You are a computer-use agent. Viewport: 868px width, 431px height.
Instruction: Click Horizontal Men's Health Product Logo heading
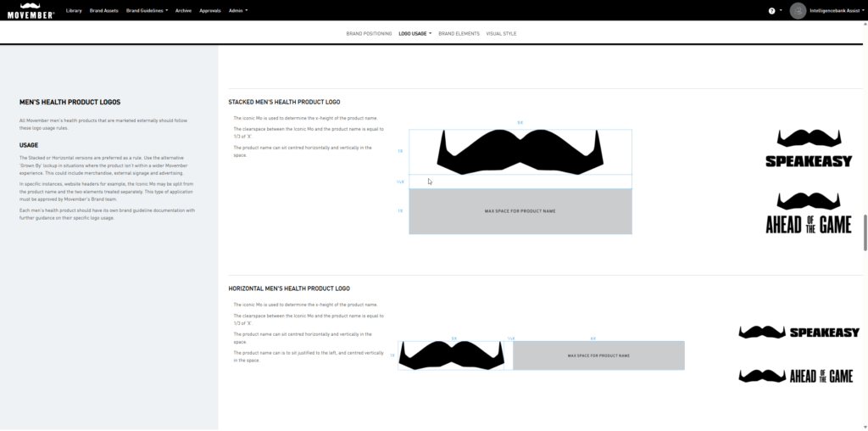click(289, 288)
